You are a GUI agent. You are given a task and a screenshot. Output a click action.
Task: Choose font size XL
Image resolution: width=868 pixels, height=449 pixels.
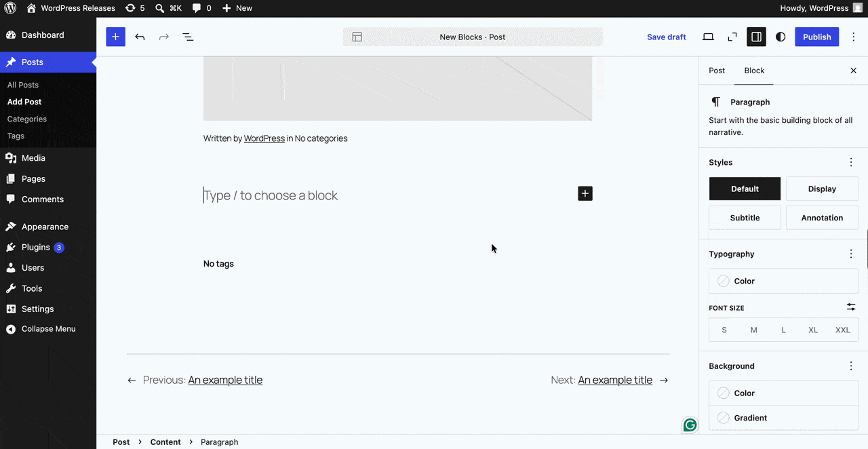[813, 330]
